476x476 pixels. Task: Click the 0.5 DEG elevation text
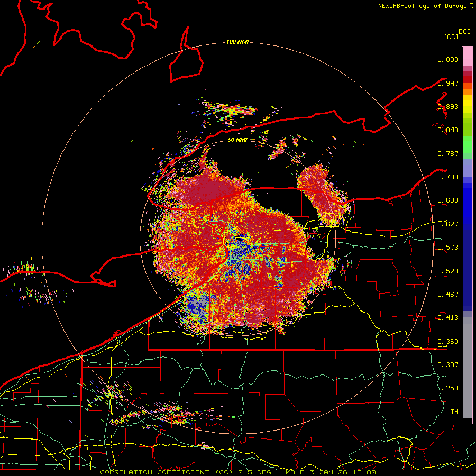tap(255, 472)
